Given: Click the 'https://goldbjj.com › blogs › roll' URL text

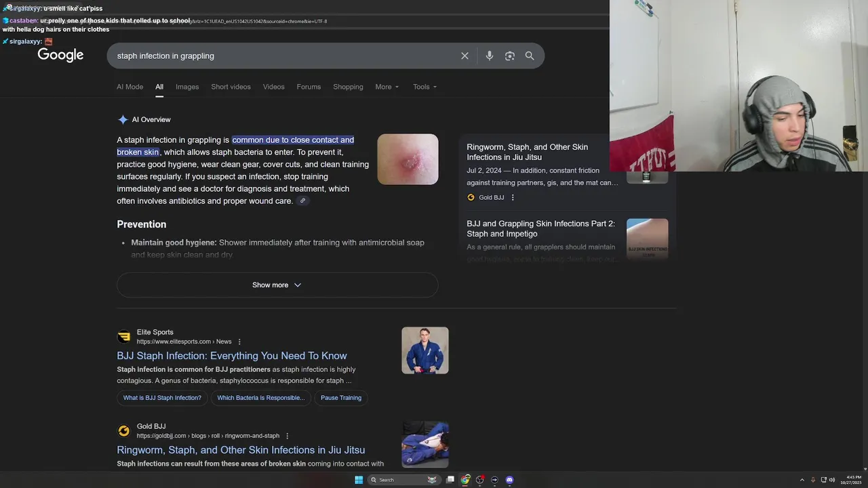Looking at the screenshot, I should pos(208,436).
